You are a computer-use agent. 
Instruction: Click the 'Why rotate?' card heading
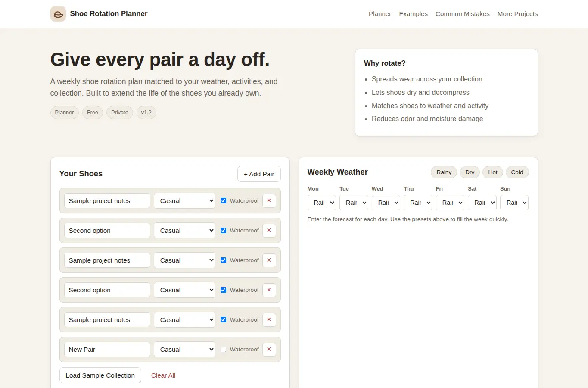point(385,63)
